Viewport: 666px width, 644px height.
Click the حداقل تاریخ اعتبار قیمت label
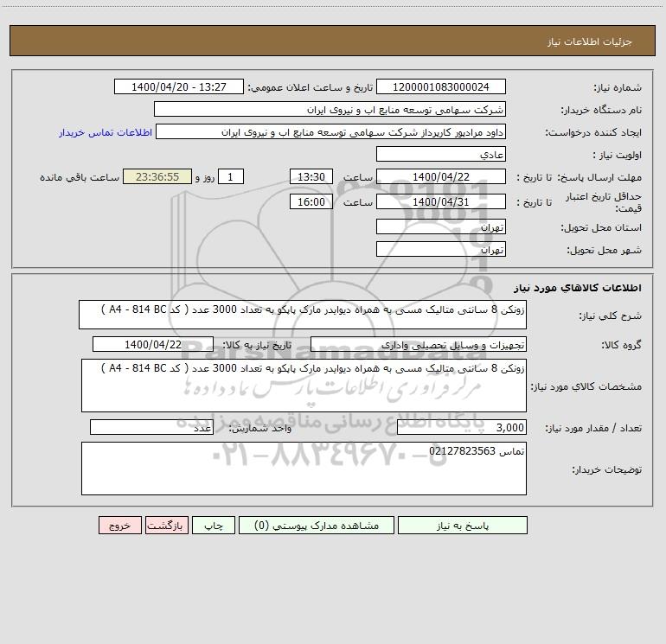click(x=603, y=202)
